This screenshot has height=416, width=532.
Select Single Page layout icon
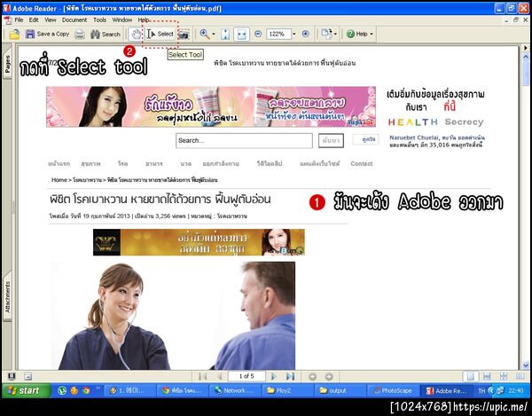click(x=471, y=376)
